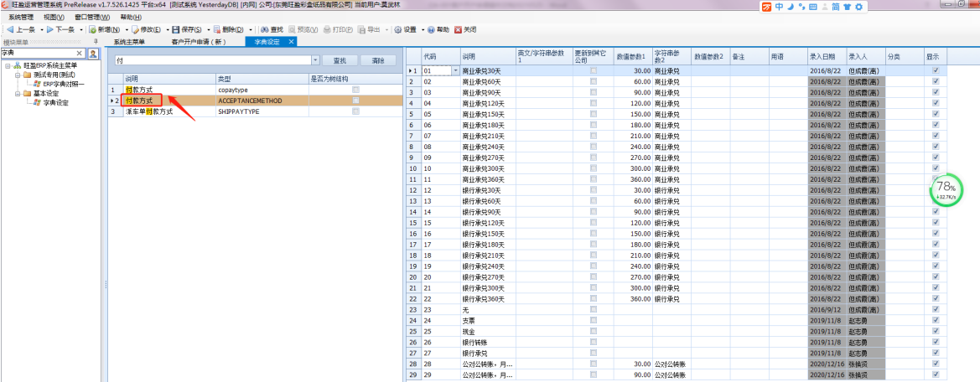Open 字典设定 tree item
Viewport: 980px width, 382px height.
50,103
